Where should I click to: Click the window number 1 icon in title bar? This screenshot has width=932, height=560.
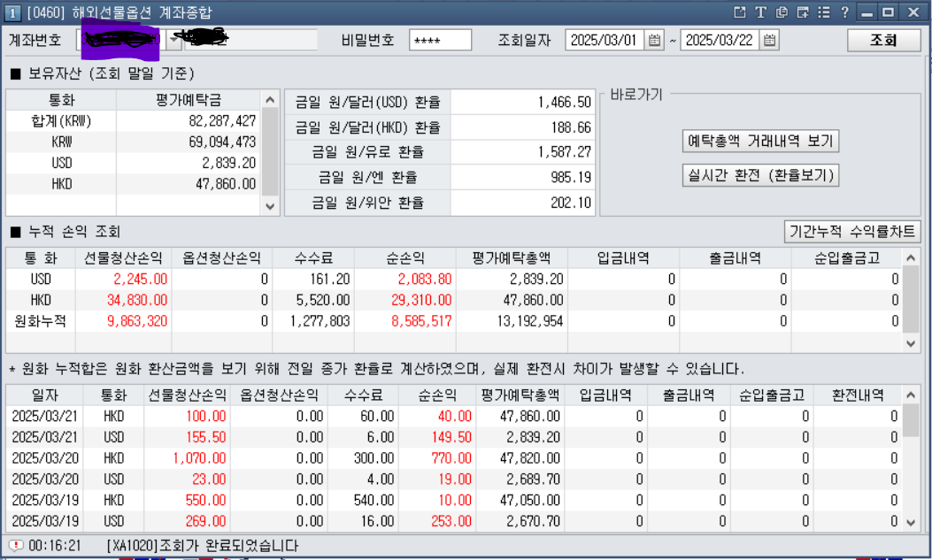(x=12, y=12)
